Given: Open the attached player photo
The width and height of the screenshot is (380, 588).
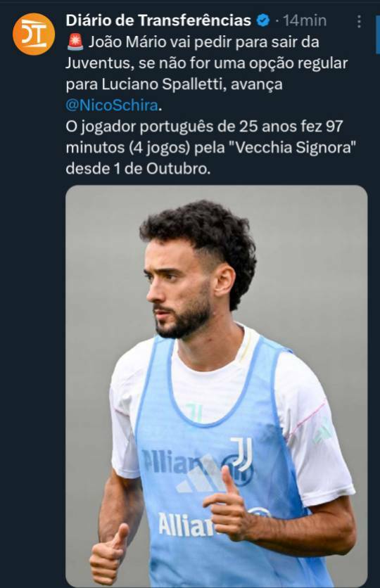Looking at the screenshot, I should coord(217,386).
